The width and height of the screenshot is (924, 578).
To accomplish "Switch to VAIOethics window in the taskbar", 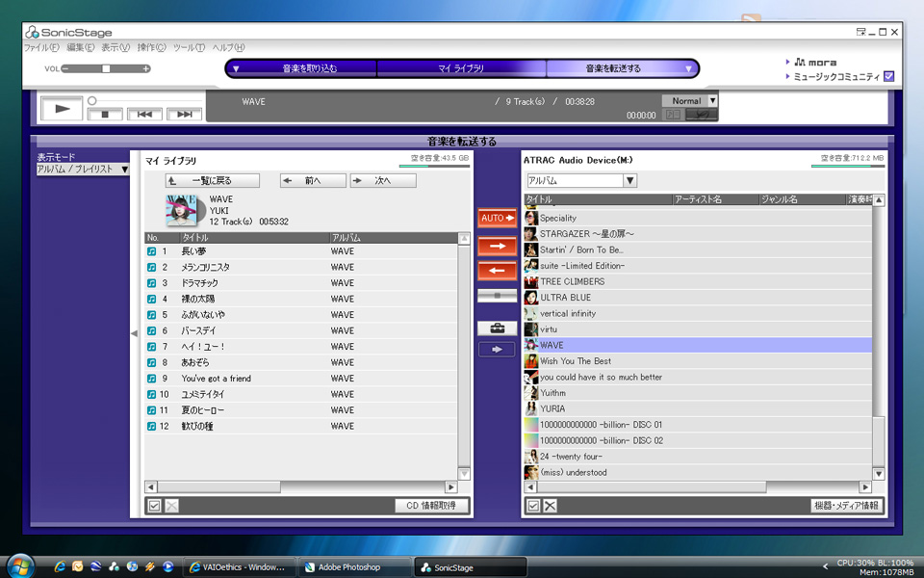I will point(240,567).
